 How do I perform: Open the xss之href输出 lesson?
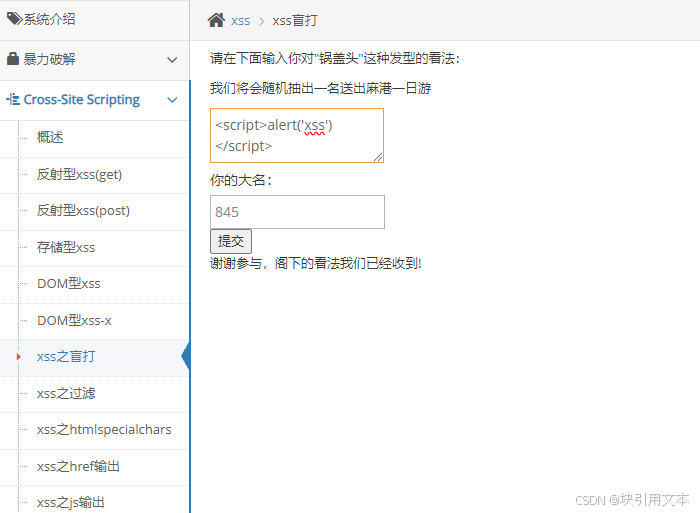coord(78,467)
